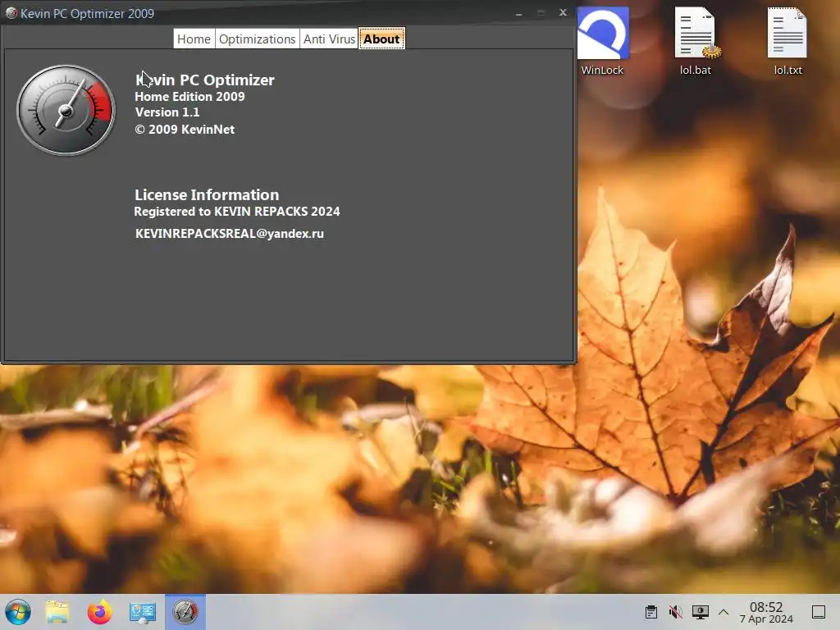
Task: Click the 'Kevin PC Optimizer' product heading
Action: [x=204, y=80]
